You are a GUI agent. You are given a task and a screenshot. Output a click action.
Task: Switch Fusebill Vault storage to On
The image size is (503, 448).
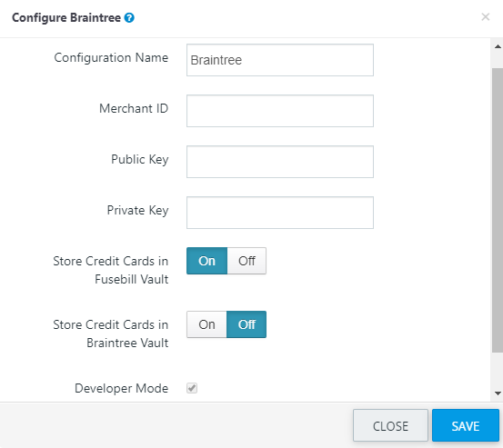coord(206,261)
